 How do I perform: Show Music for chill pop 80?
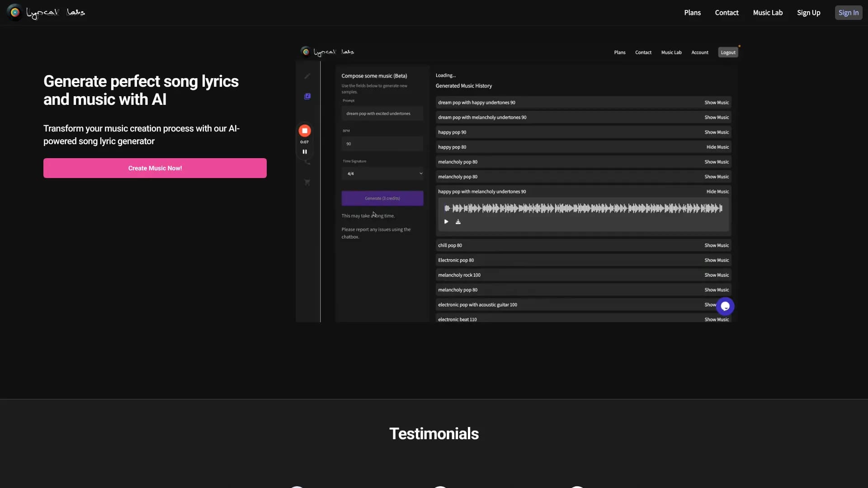coord(717,245)
